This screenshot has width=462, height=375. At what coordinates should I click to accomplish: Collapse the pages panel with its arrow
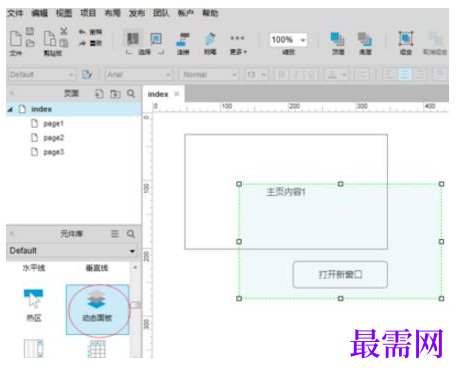point(12,94)
